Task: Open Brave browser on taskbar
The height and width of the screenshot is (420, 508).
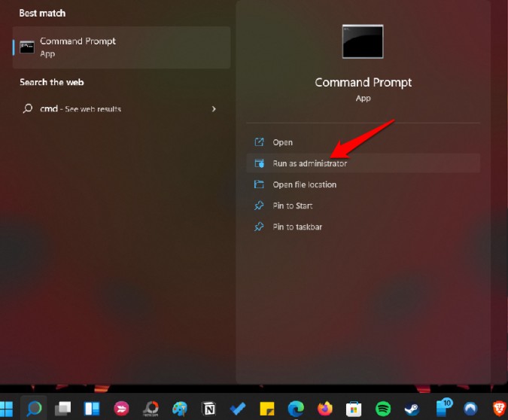Action: tap(499, 408)
